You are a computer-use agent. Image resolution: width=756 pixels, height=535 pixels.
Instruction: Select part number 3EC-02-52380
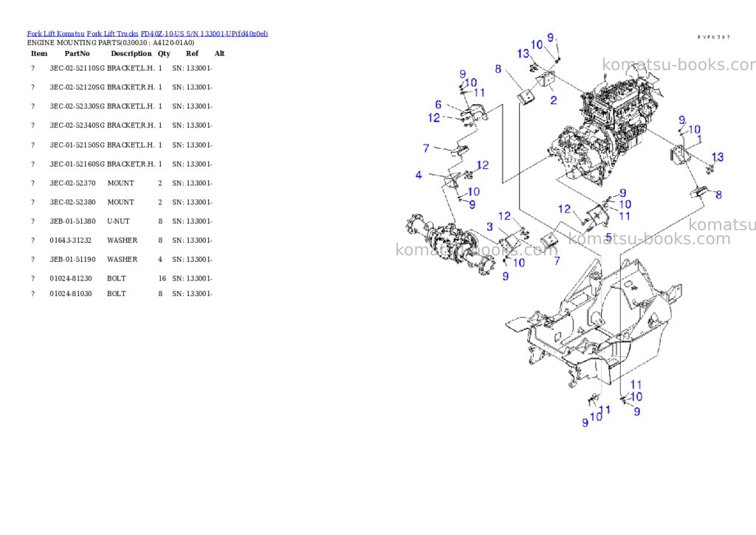[73, 202]
